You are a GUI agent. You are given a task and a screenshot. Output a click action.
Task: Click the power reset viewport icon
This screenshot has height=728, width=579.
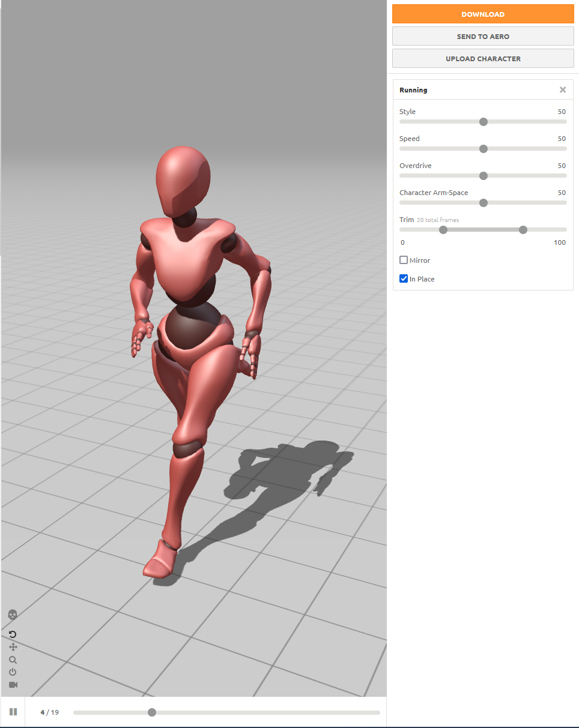click(x=13, y=672)
